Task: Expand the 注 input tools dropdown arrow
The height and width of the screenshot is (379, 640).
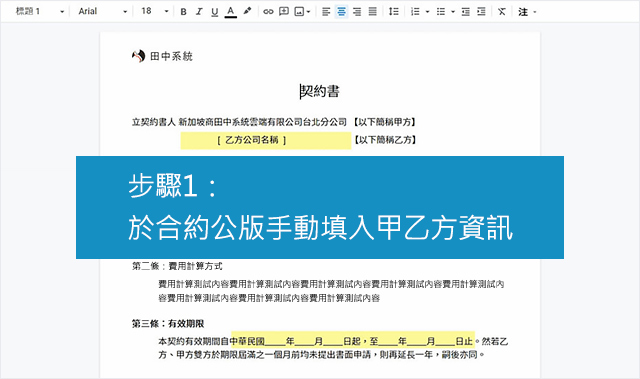Action: point(535,12)
